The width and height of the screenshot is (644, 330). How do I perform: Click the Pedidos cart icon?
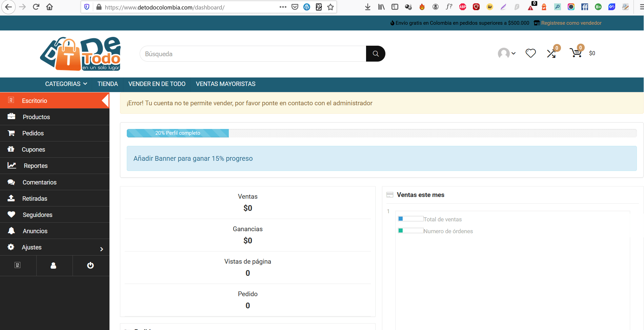(x=11, y=133)
